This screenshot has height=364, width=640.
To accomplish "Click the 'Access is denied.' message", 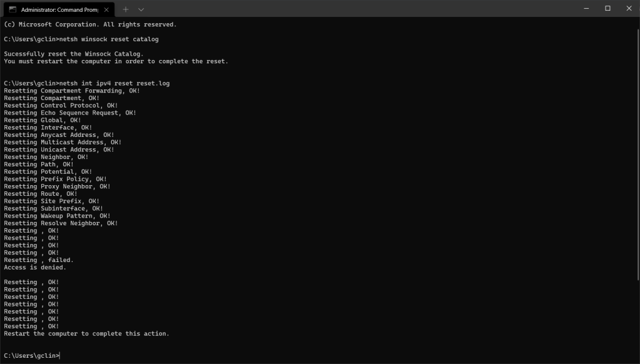I will click(34, 268).
